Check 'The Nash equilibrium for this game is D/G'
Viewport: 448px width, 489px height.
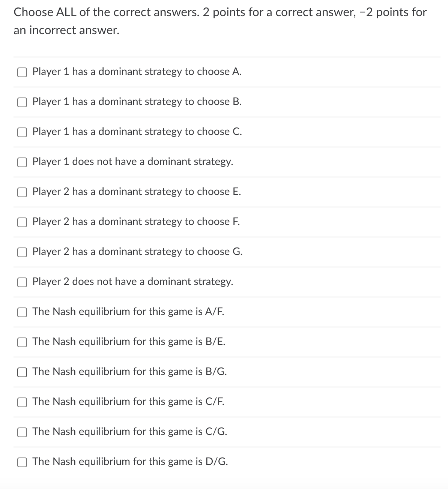point(22,462)
